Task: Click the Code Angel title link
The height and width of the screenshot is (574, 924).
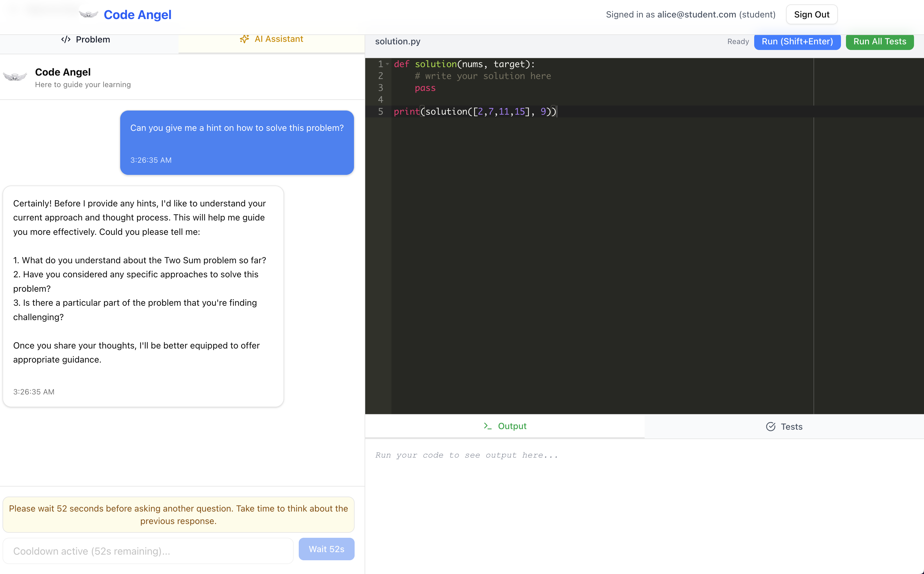Action: [137, 14]
